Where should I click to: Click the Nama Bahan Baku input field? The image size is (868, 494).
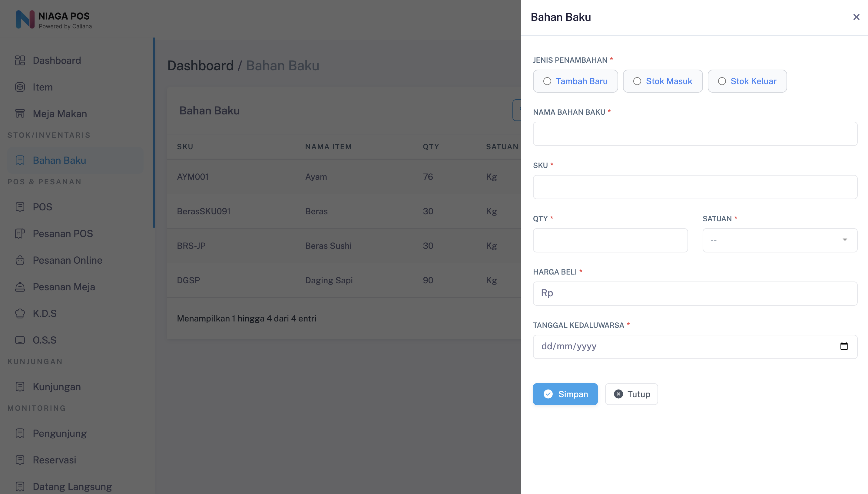(694, 134)
